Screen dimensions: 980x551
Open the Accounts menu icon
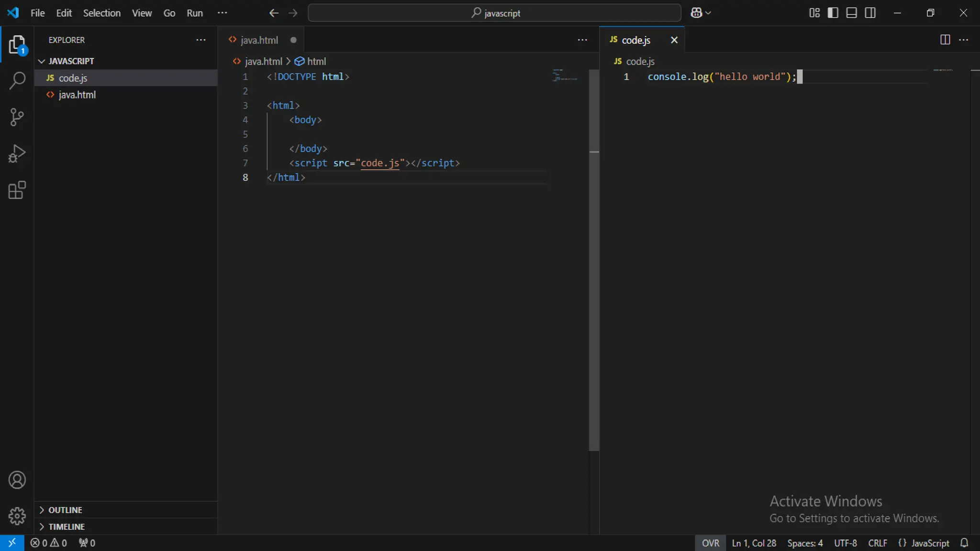(17, 480)
